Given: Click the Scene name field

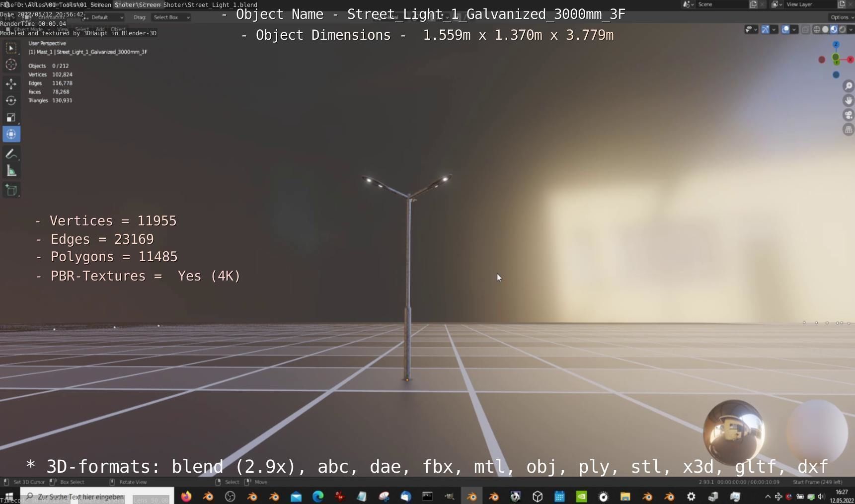Looking at the screenshot, I should point(721,4).
